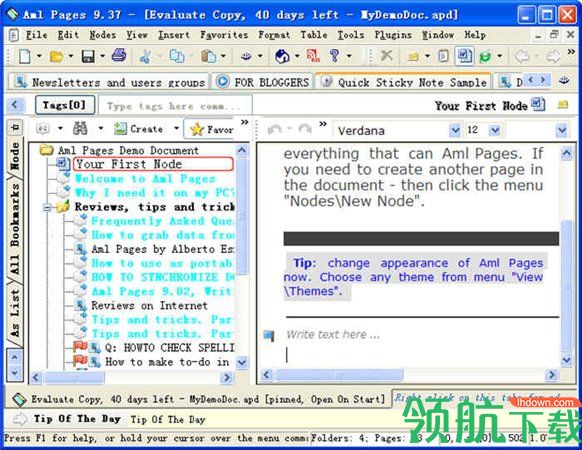Click the New document toolbar icon
Viewport: 582px width, 450px height.
pyautogui.click(x=24, y=56)
